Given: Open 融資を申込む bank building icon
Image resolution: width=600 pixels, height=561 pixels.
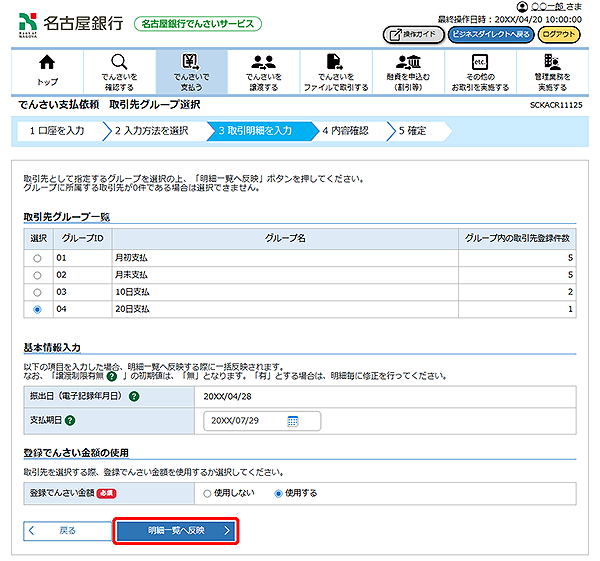Looking at the screenshot, I should coord(407,63).
